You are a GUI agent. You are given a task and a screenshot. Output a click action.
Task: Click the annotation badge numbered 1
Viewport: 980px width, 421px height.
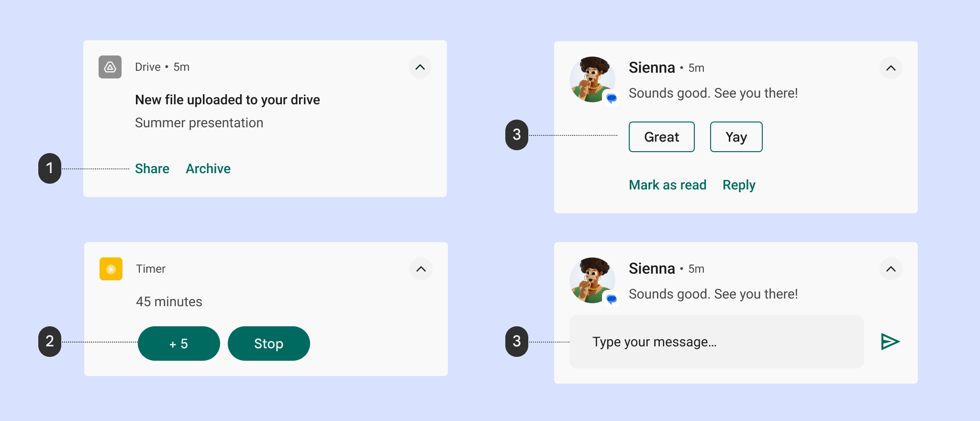(x=50, y=168)
